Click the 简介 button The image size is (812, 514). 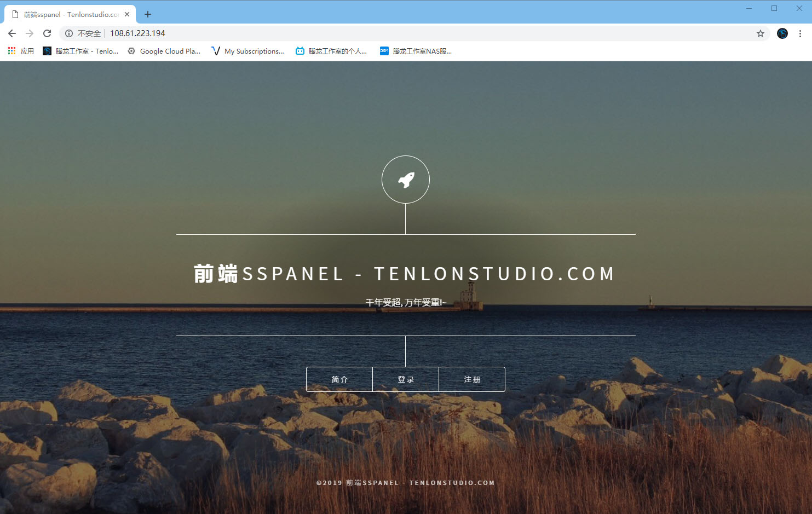(339, 379)
